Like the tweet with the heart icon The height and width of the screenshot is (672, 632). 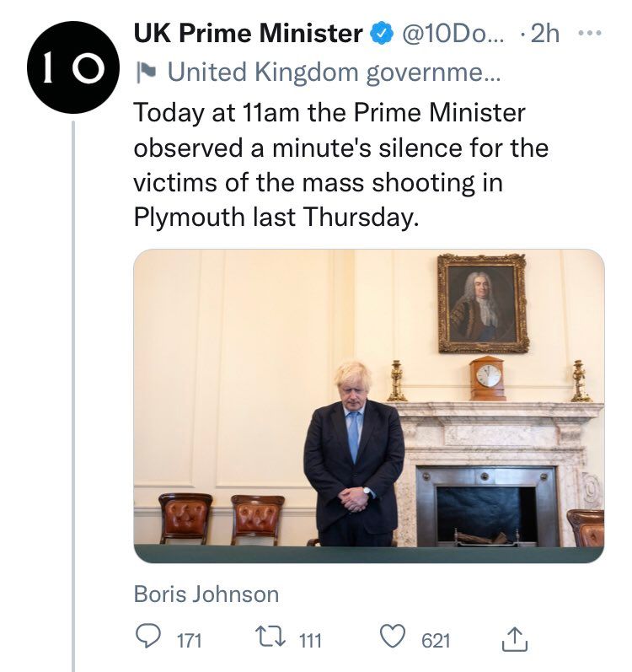pyautogui.click(x=393, y=640)
